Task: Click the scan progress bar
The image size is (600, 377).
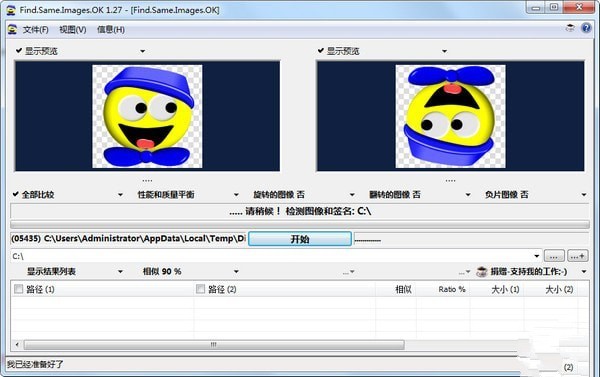Action: [x=300, y=224]
